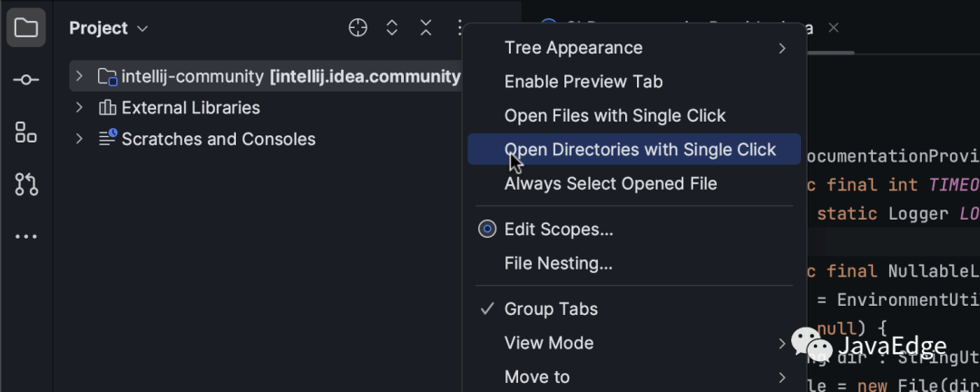Open the Move to submenu arrow
This screenshot has width=980, height=392.
[x=782, y=377]
